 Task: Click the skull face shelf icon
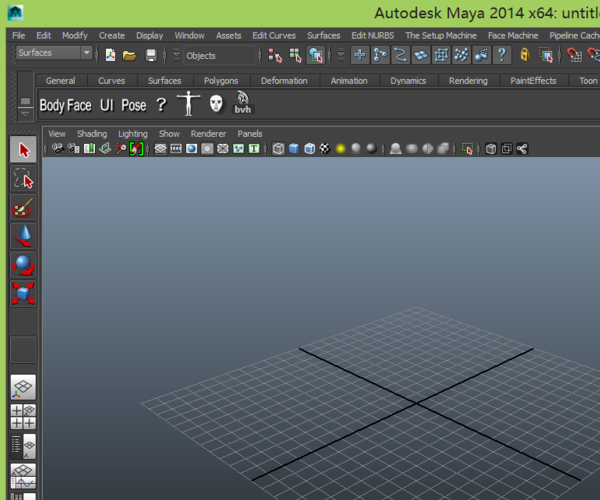216,104
